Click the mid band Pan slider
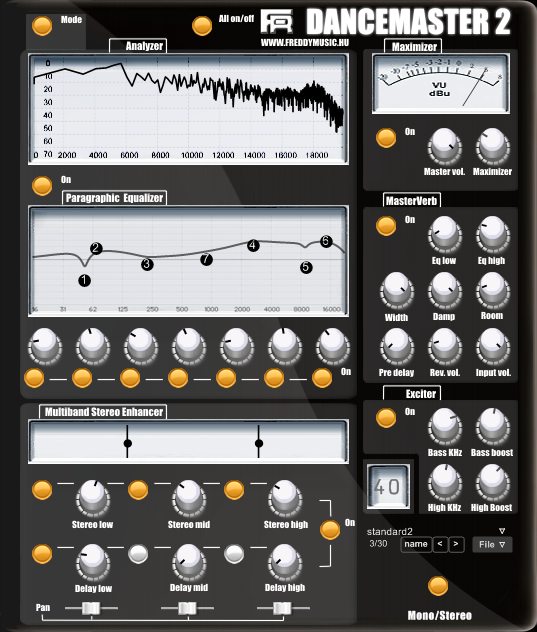Screen dimensions: 537x632 187,608
